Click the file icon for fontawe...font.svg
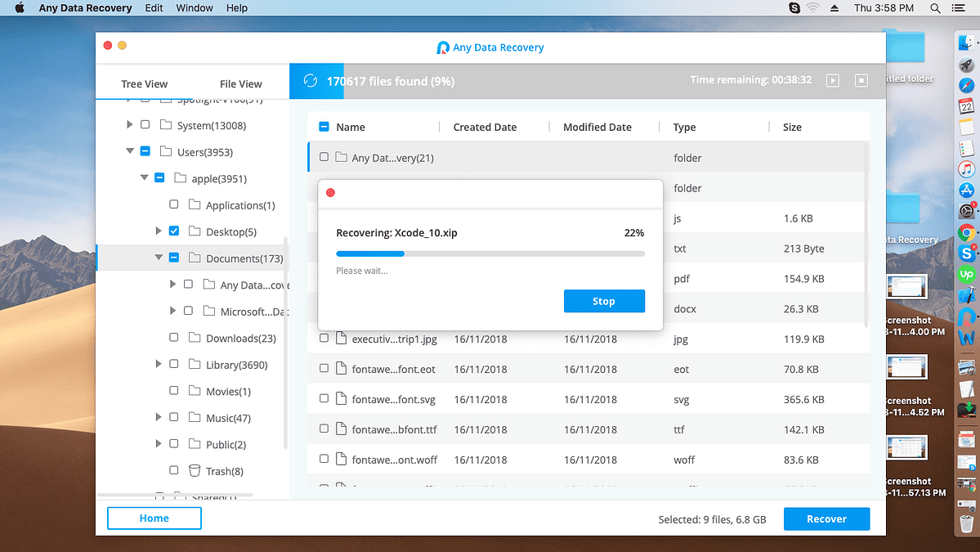The image size is (980, 552). 342,399
